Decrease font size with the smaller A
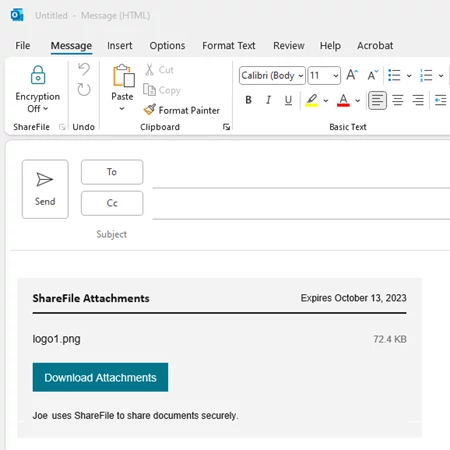Viewport: 450px width, 450px height. tap(373, 75)
